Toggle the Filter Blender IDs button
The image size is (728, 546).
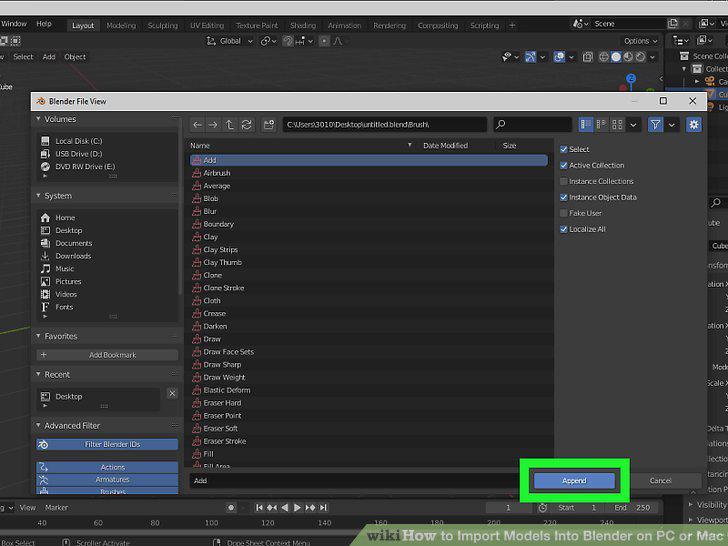pyautogui.click(x=107, y=444)
